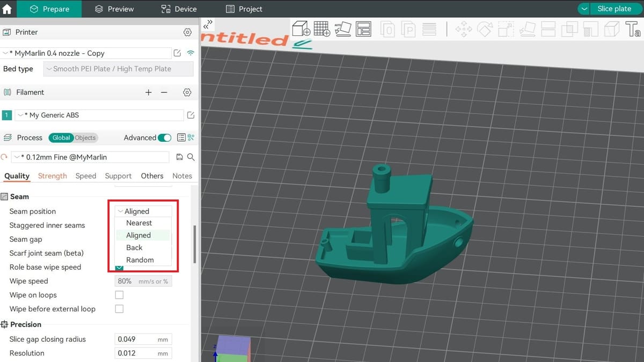Toggle the Advanced mode switch
The height and width of the screenshot is (362, 644).
164,137
